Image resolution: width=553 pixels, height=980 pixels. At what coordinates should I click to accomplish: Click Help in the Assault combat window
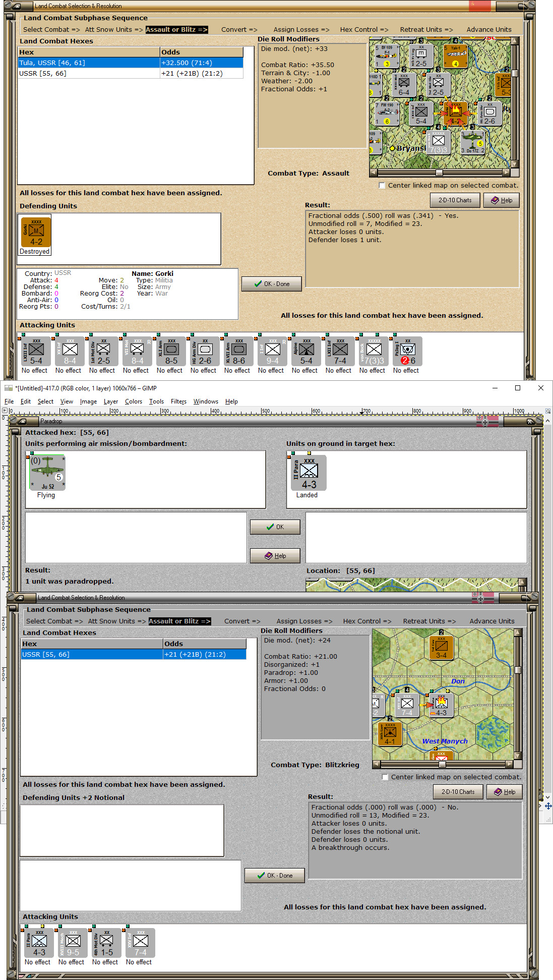[x=502, y=200]
